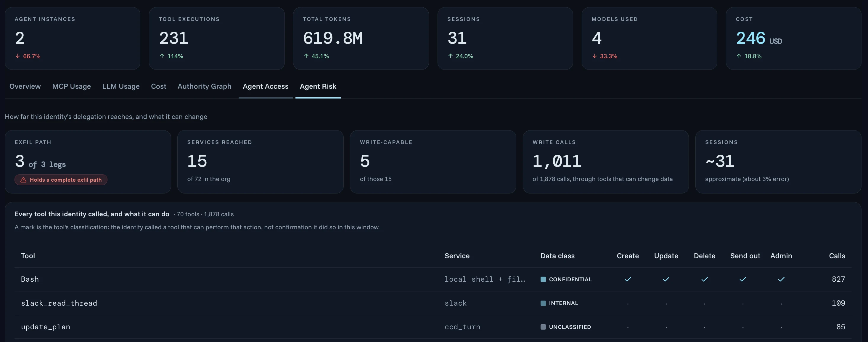Image resolution: width=868 pixels, height=342 pixels.
Task: Click the 'local shell + fil…' service cell
Action: point(485,279)
